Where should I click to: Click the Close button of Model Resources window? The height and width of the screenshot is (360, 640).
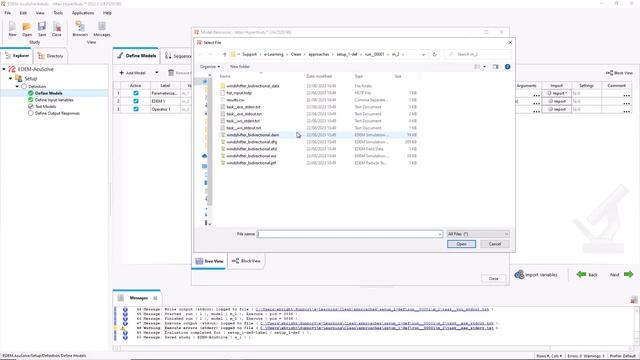[x=493, y=278]
